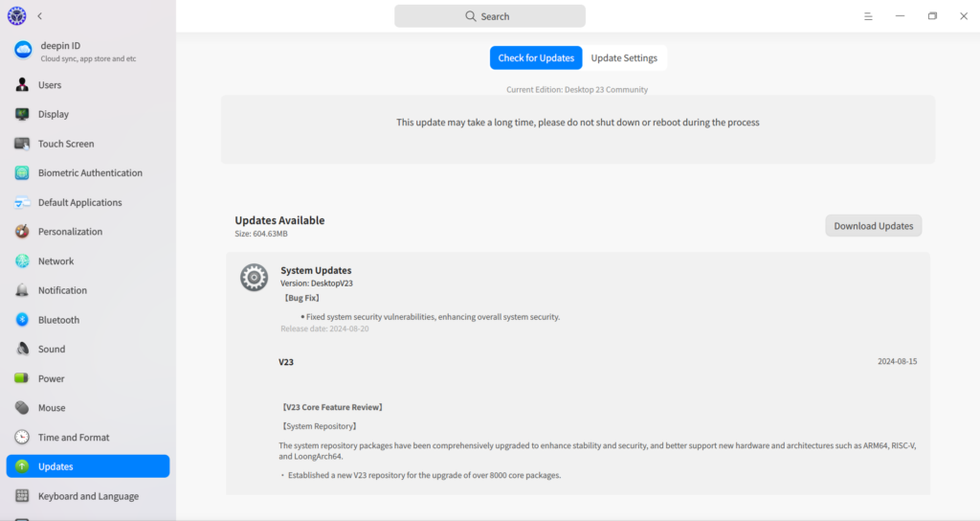This screenshot has height=521, width=980.
Task: Go back using the back arrow
Action: click(39, 16)
